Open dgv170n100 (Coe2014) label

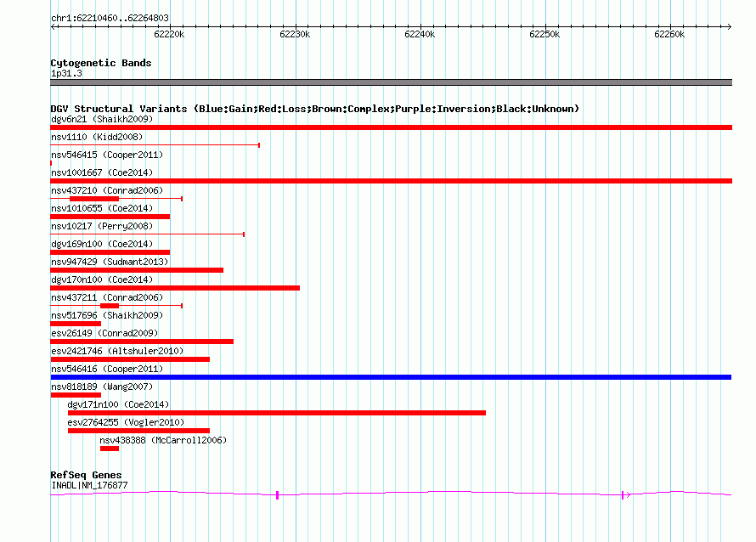(x=102, y=279)
